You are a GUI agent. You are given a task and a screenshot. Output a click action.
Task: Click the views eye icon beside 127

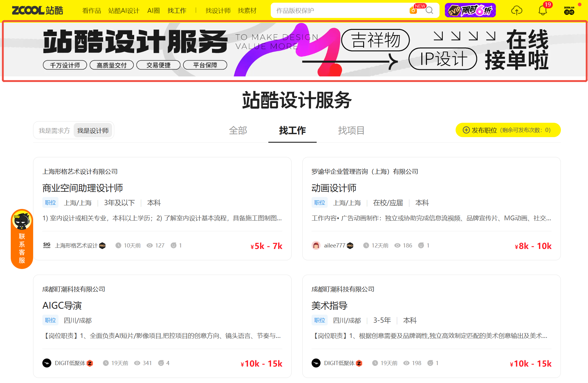[150, 245]
